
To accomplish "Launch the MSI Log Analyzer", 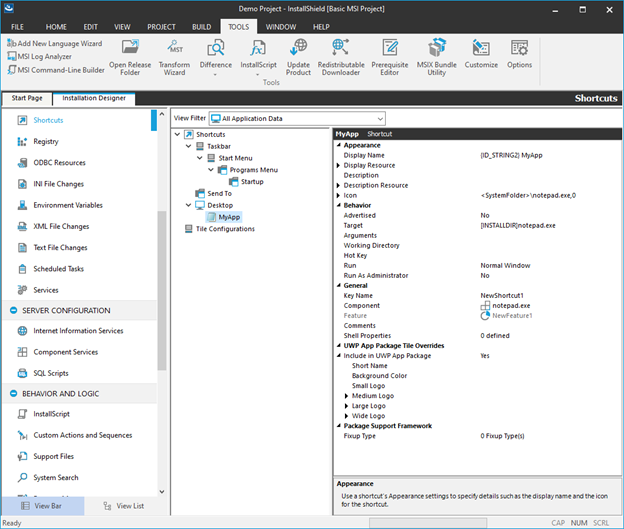I will pyautogui.click(x=39, y=57).
